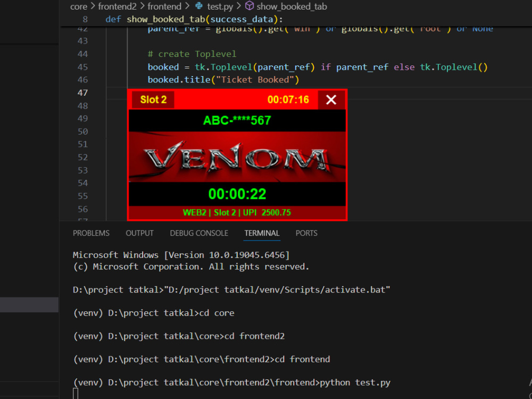Click the 'cd core' terminal line
Screen dimensions: 532x399
pos(154,313)
